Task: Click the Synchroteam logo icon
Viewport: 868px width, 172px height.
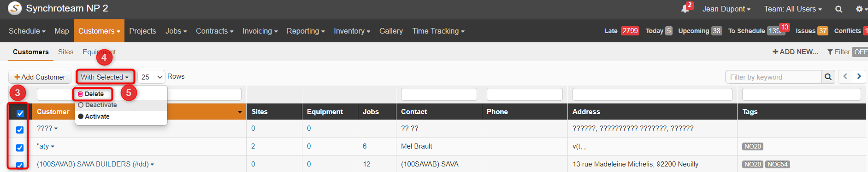Action: 15,8
